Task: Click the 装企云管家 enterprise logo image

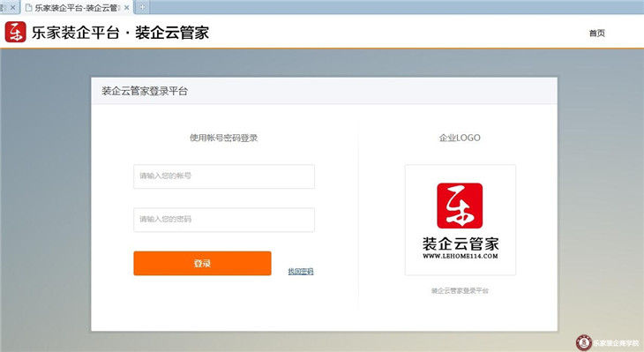Action: [460, 220]
